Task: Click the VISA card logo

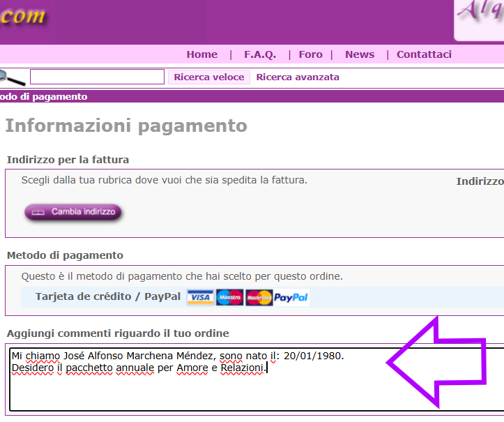Action: [200, 297]
